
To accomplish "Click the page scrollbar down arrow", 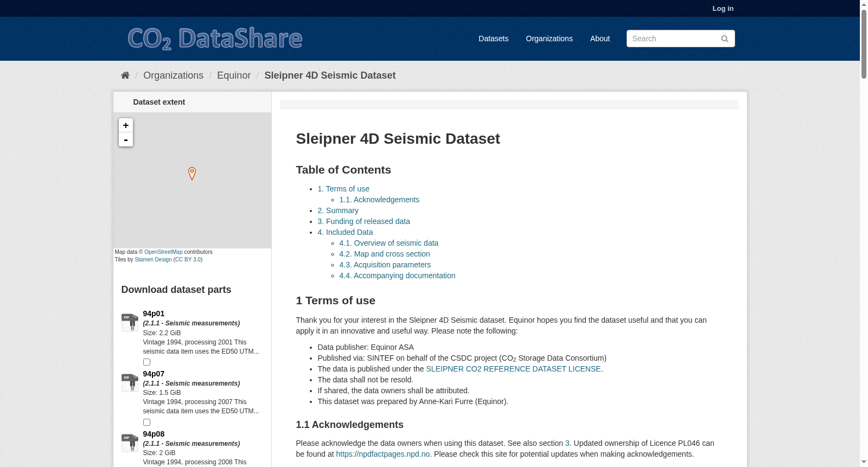I will pyautogui.click(x=864, y=462).
